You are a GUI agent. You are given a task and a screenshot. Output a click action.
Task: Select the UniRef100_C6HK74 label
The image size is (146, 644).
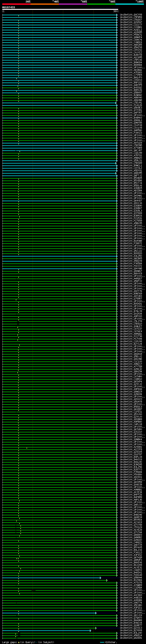point(131,40)
